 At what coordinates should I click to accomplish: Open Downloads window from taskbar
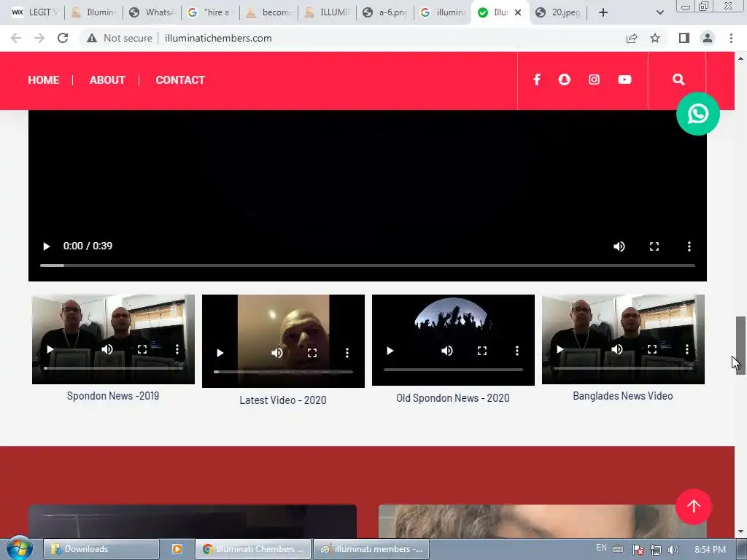(x=101, y=549)
